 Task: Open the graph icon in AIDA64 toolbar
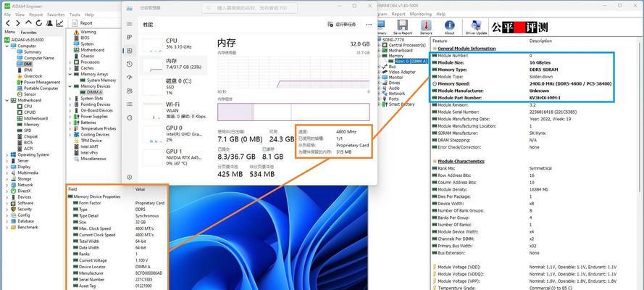tap(60, 23)
